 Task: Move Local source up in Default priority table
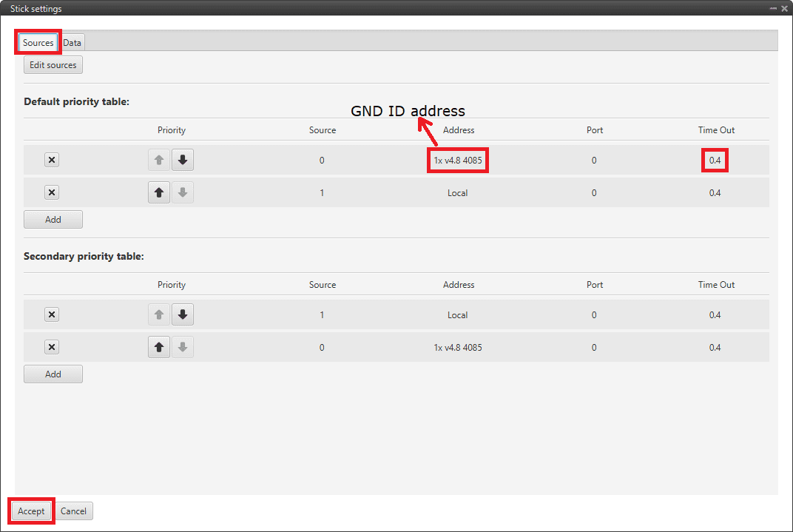point(158,193)
